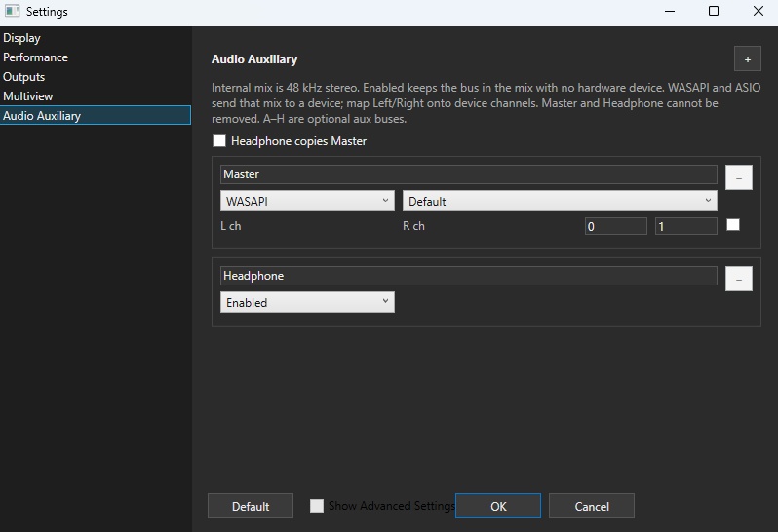The height and width of the screenshot is (532, 778).
Task: Remove the Master bus with minus button
Action: coord(739,177)
